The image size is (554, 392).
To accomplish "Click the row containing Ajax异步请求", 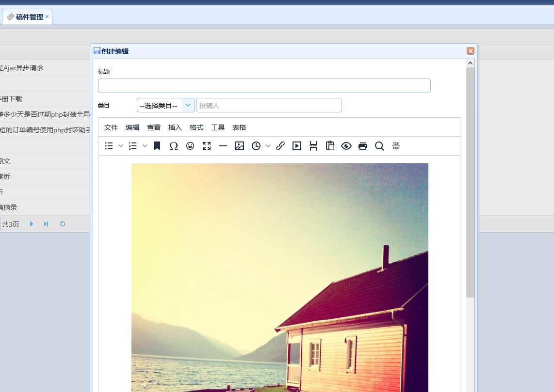I will point(45,68).
